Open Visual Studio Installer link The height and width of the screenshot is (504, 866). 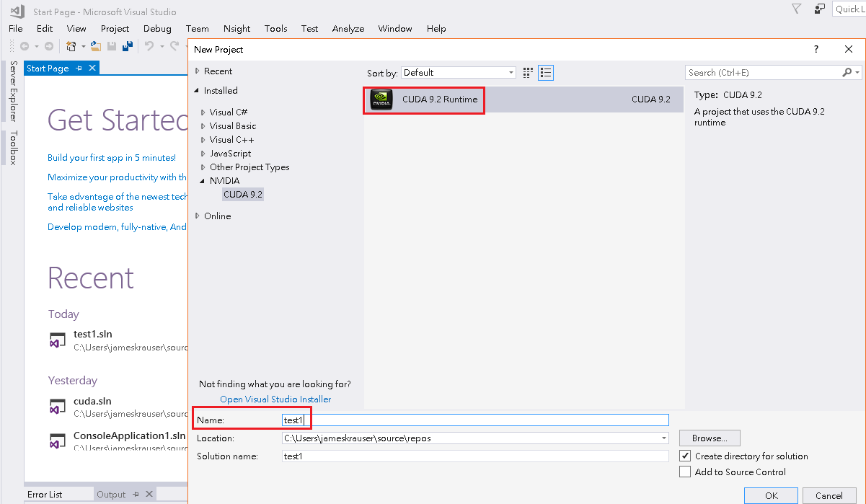(x=275, y=399)
